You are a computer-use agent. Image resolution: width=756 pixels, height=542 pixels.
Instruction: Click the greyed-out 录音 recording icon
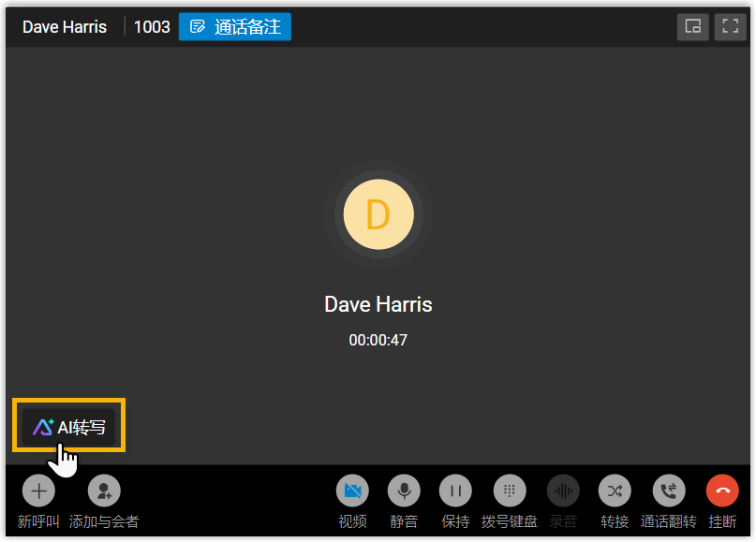click(x=563, y=491)
